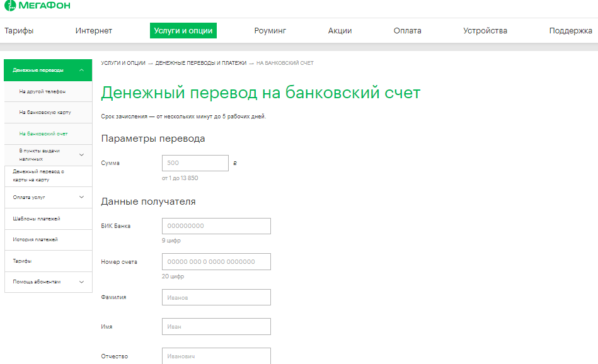Open История платежей in sidebar
Screen dimensions: 598x364
35,239
